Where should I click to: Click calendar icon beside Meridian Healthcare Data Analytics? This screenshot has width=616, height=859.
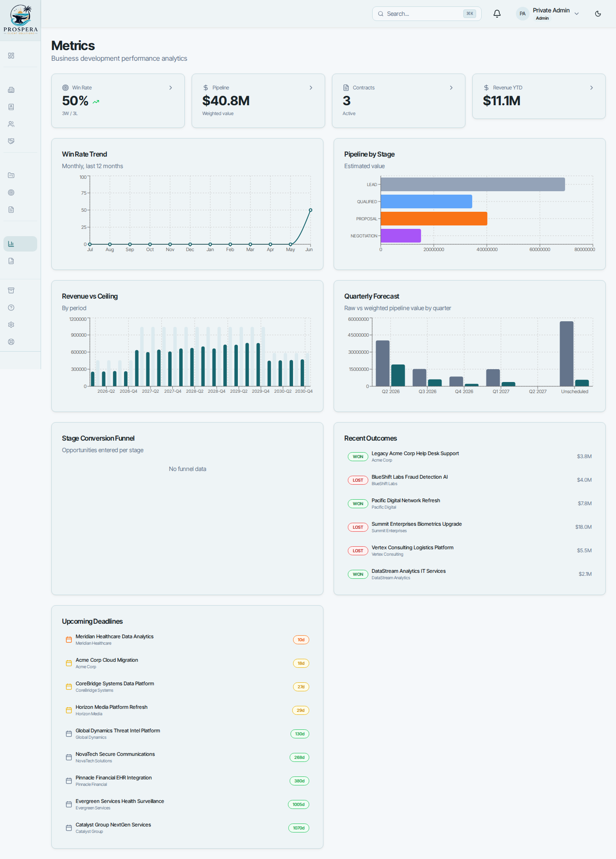pos(69,640)
